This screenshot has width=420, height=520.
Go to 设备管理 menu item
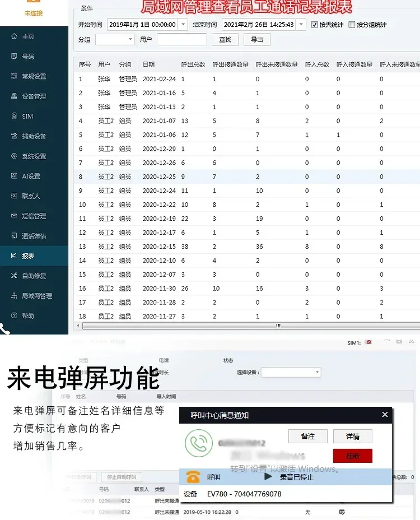click(x=34, y=96)
